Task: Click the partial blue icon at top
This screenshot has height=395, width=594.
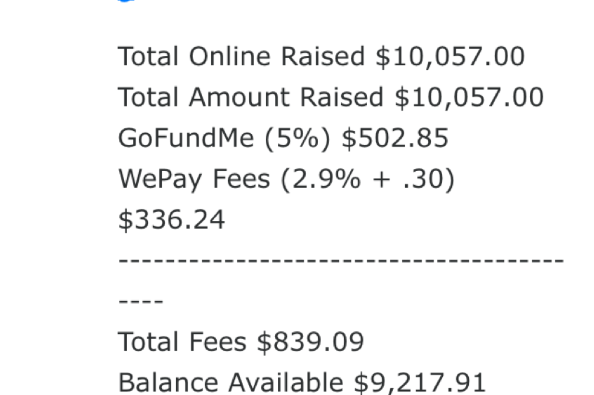Action: point(127,1)
